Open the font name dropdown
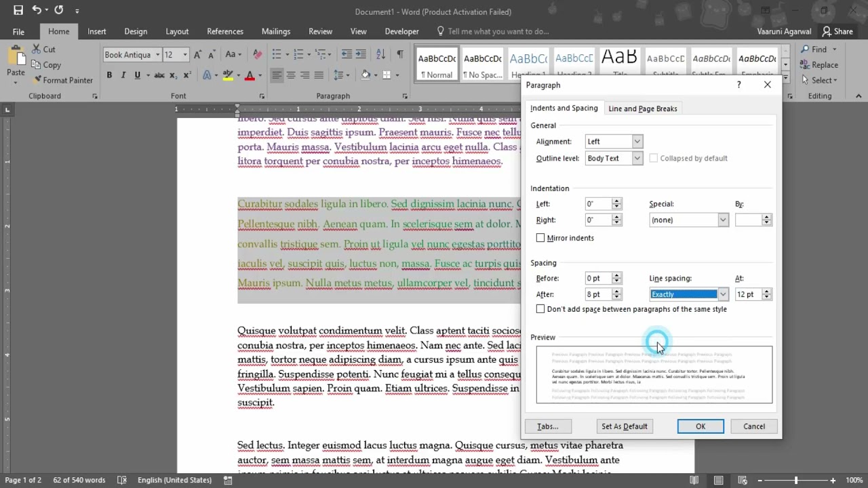 pyautogui.click(x=158, y=55)
